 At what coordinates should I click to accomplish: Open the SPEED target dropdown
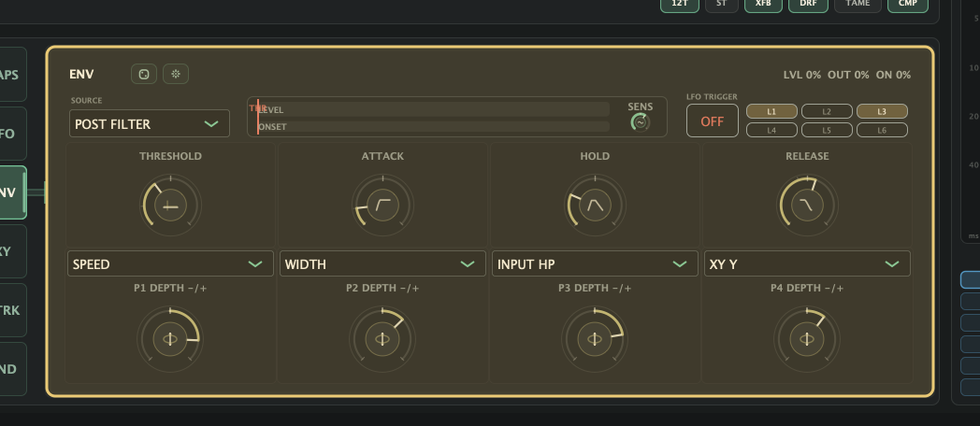coord(170,263)
